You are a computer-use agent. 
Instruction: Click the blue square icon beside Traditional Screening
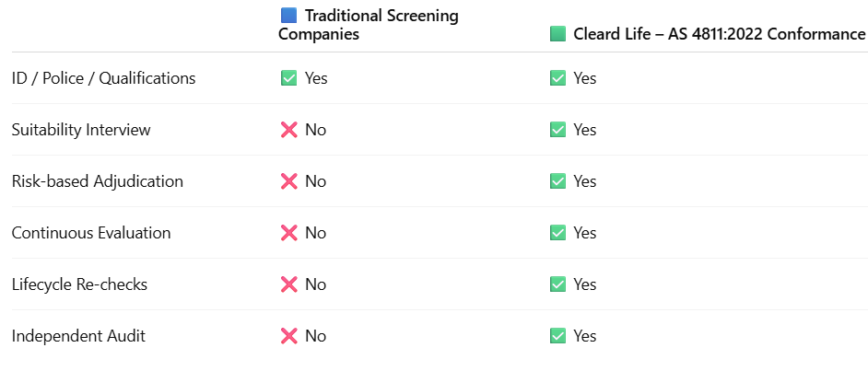(289, 16)
